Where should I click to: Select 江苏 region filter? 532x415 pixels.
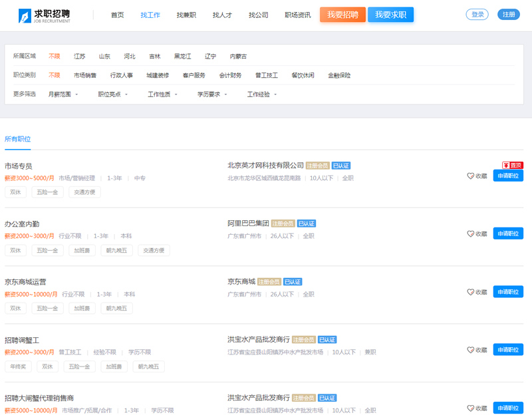click(x=80, y=57)
